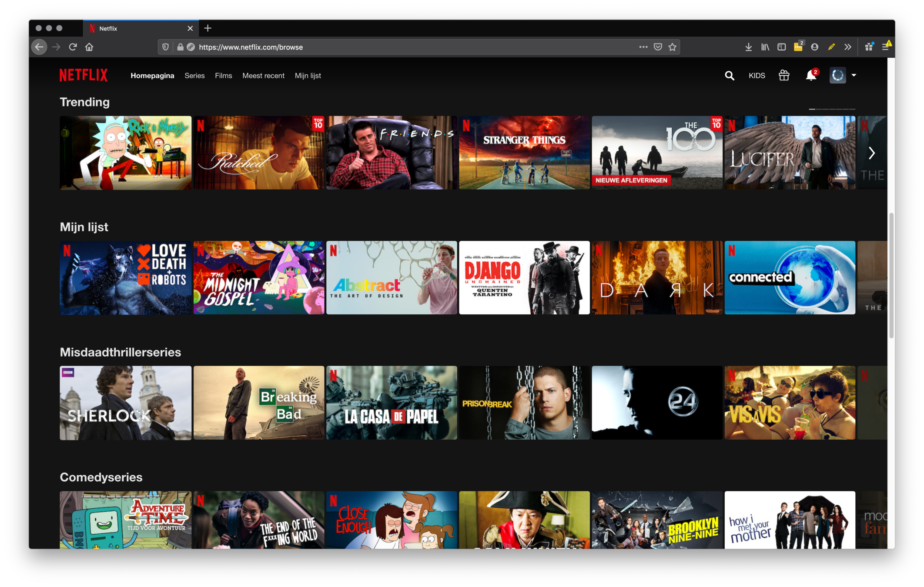Open page actions three-dot menu
This screenshot has width=924, height=587.
643,47
